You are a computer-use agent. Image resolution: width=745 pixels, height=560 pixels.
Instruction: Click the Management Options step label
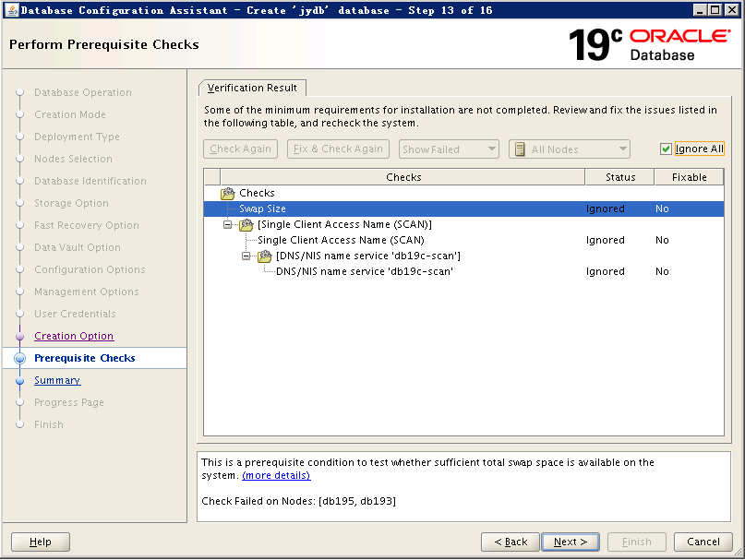tap(87, 292)
